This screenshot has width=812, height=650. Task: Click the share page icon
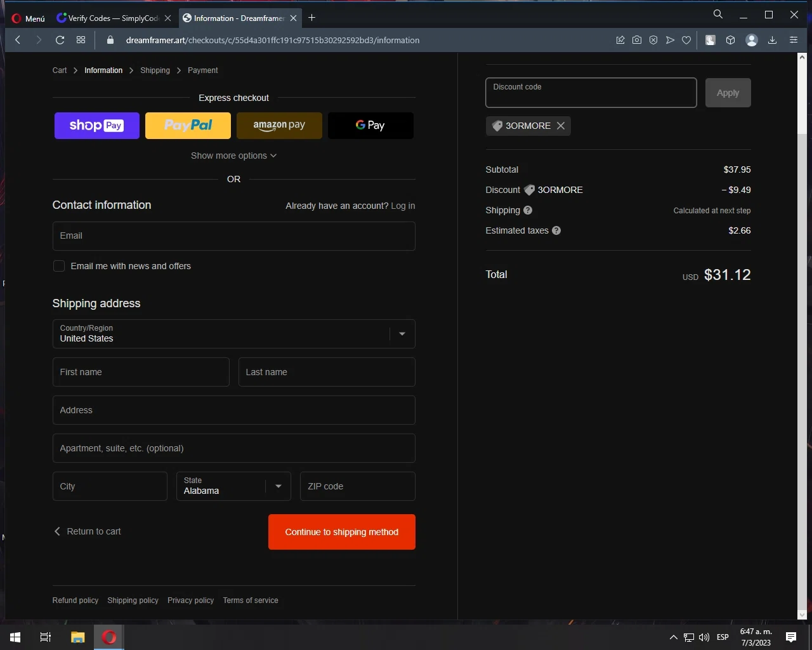point(620,40)
